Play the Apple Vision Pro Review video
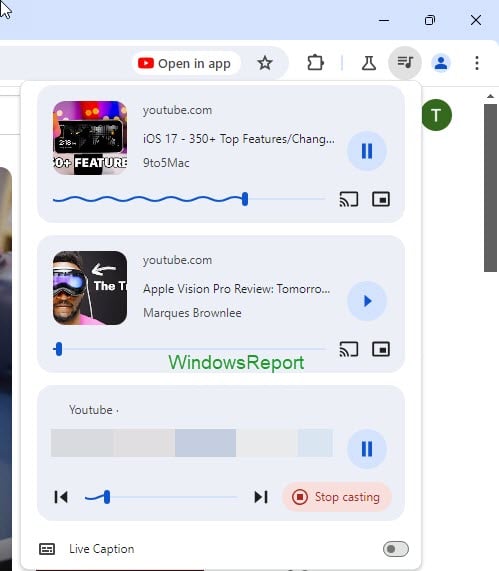The image size is (499, 571). [x=367, y=301]
